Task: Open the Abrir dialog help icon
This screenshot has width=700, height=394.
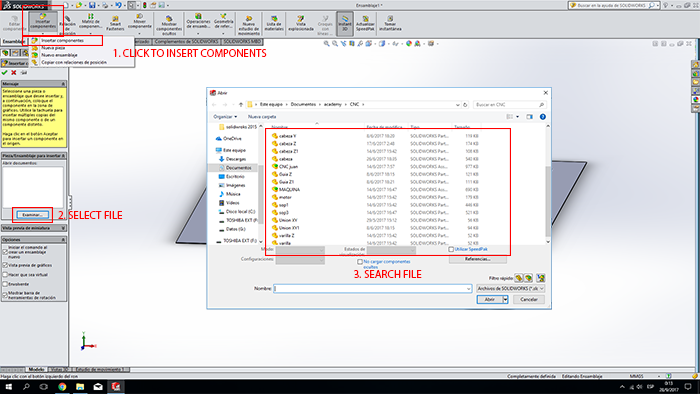Action: click(x=543, y=117)
